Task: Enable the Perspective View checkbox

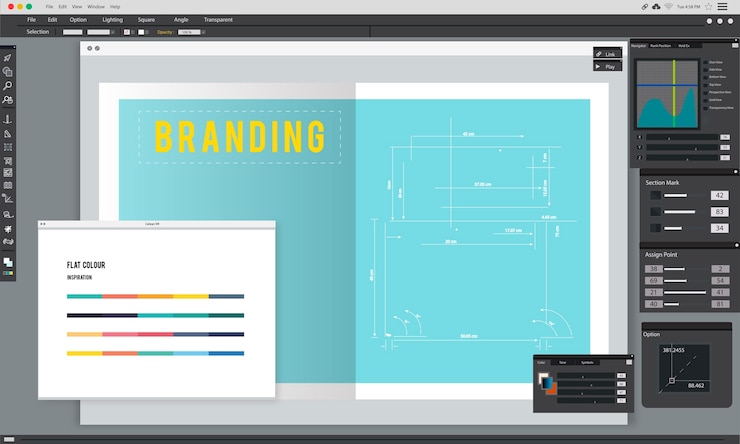Action: click(x=706, y=92)
